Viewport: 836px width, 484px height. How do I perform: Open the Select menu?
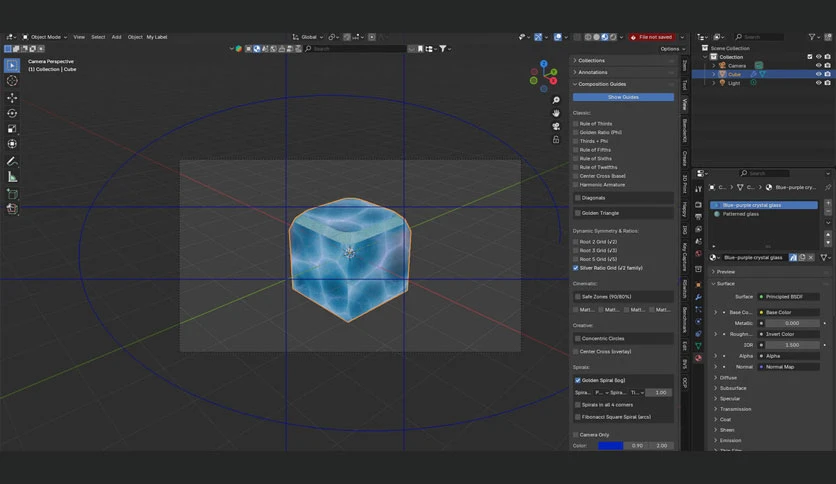(x=98, y=37)
